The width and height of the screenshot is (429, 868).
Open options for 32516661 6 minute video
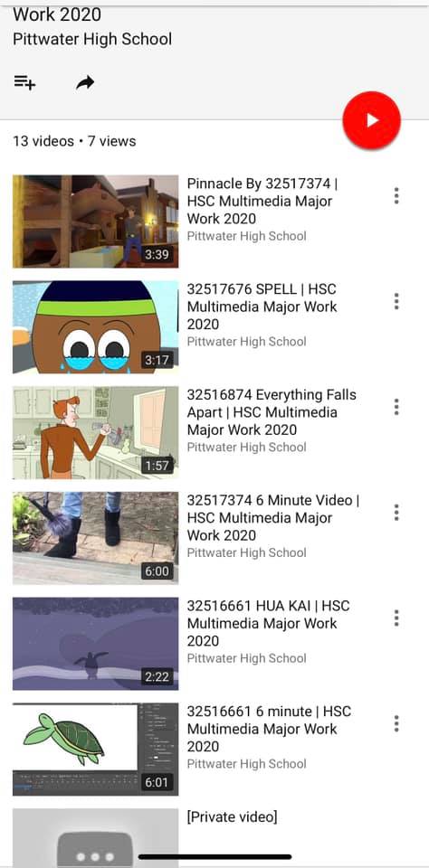tap(396, 723)
